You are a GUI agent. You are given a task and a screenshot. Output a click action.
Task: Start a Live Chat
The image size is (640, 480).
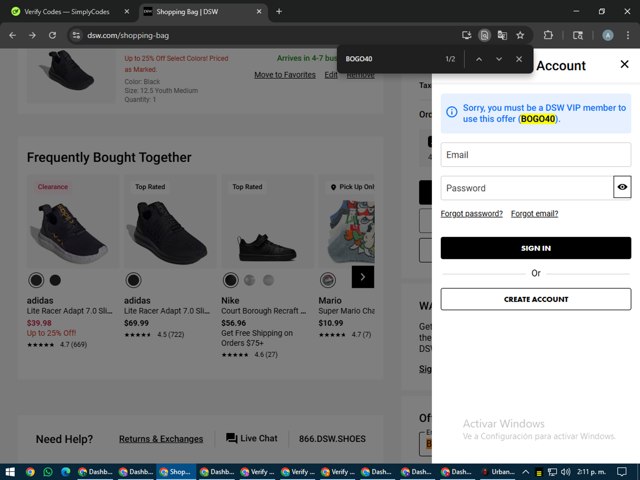coord(251,438)
